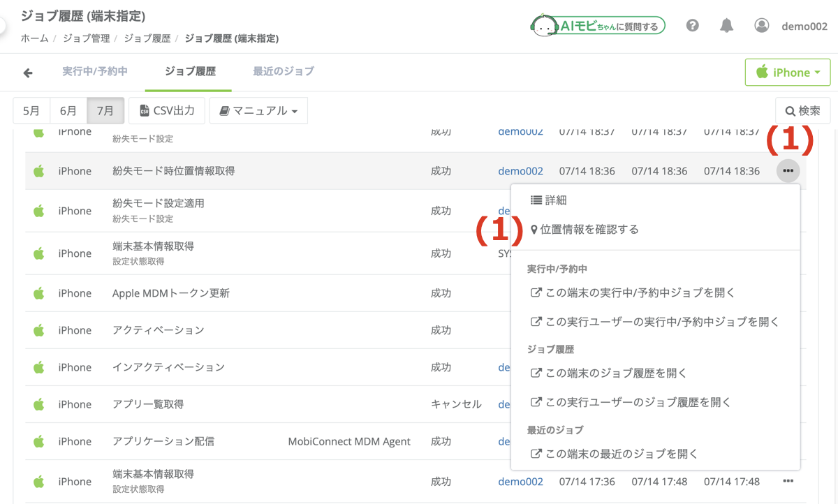Open the demo002 link in the 07/14 17:36 row
This screenshot has width=838, height=504.
[520, 482]
